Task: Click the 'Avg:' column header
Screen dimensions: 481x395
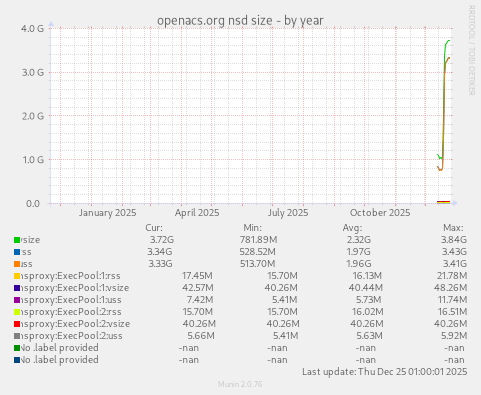Action: click(352, 228)
